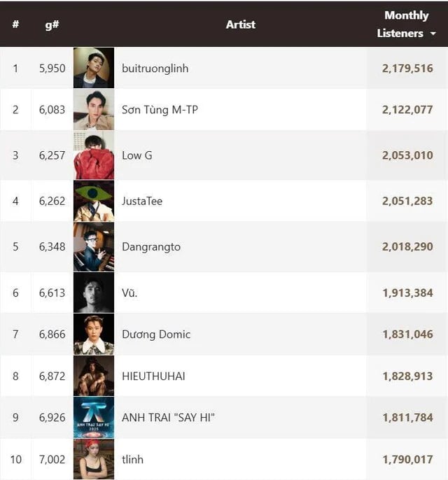Select the Low G artist name
Screen dimensions: 448x480
coord(136,155)
